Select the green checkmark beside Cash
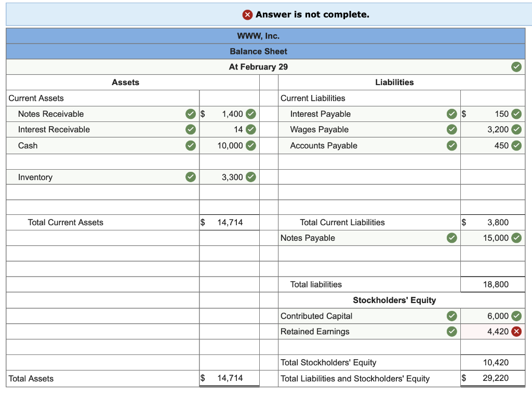Screen dimensions: 532x397 click(x=191, y=145)
